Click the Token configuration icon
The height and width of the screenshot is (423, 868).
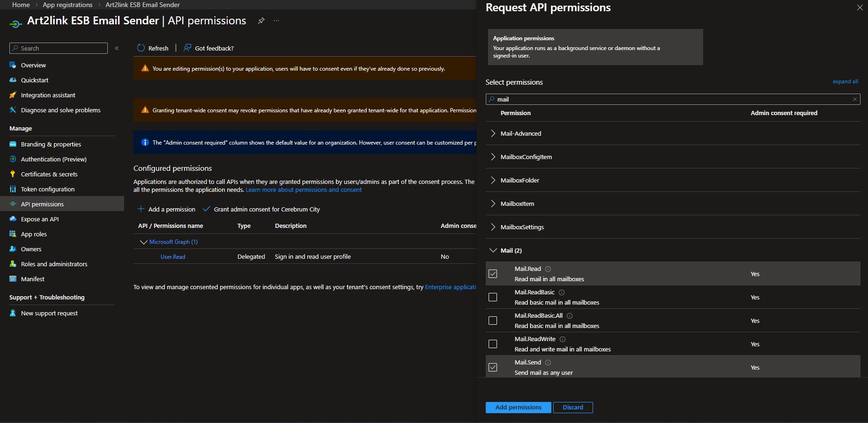(13, 189)
